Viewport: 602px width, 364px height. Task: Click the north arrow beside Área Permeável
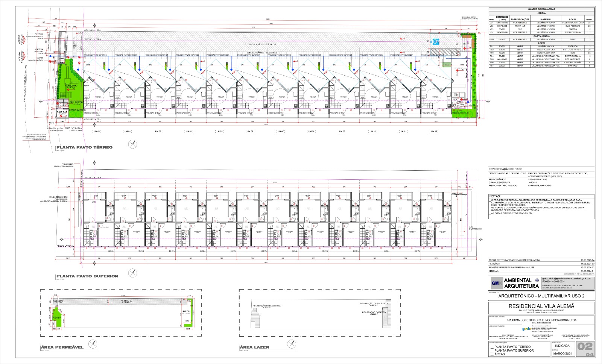(x=92, y=344)
